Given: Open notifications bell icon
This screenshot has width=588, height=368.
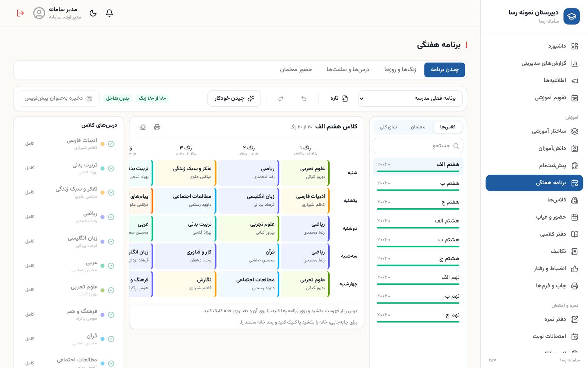Looking at the screenshot, I should [109, 13].
